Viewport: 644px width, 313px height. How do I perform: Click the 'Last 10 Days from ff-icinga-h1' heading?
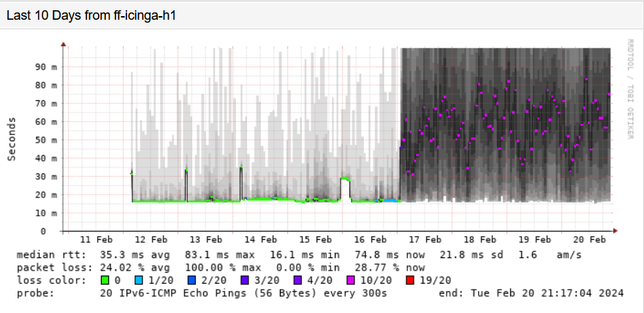[91, 16]
